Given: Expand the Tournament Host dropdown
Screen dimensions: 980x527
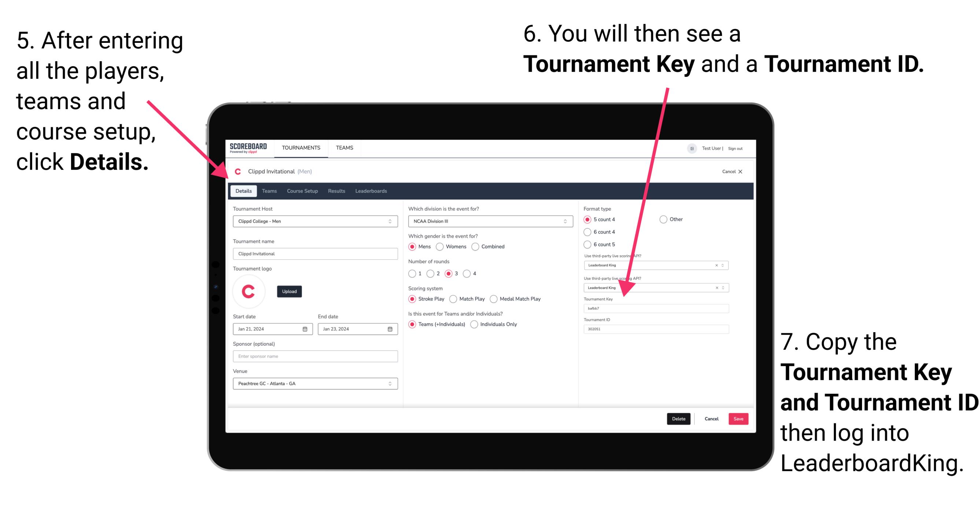Looking at the screenshot, I should 390,221.
